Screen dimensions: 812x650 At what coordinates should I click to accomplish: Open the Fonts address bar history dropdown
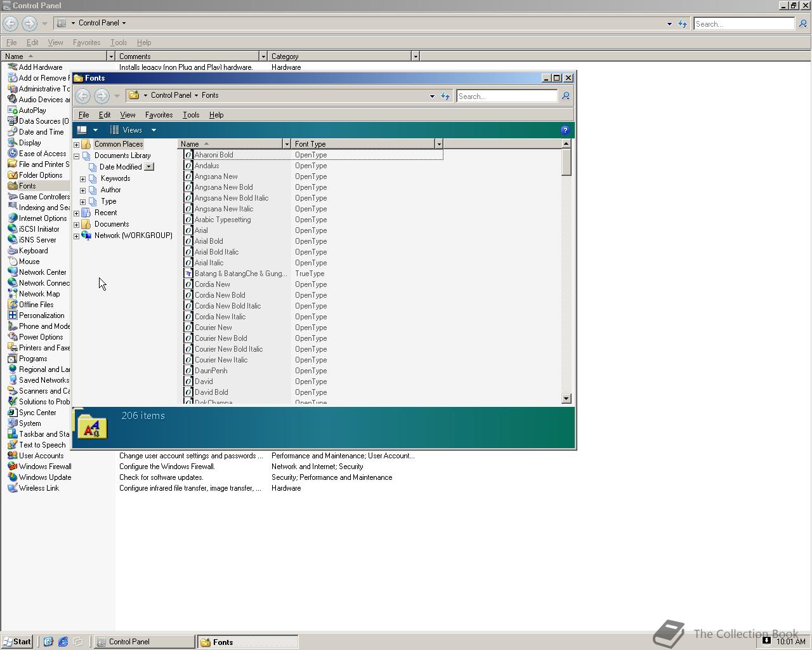432,96
